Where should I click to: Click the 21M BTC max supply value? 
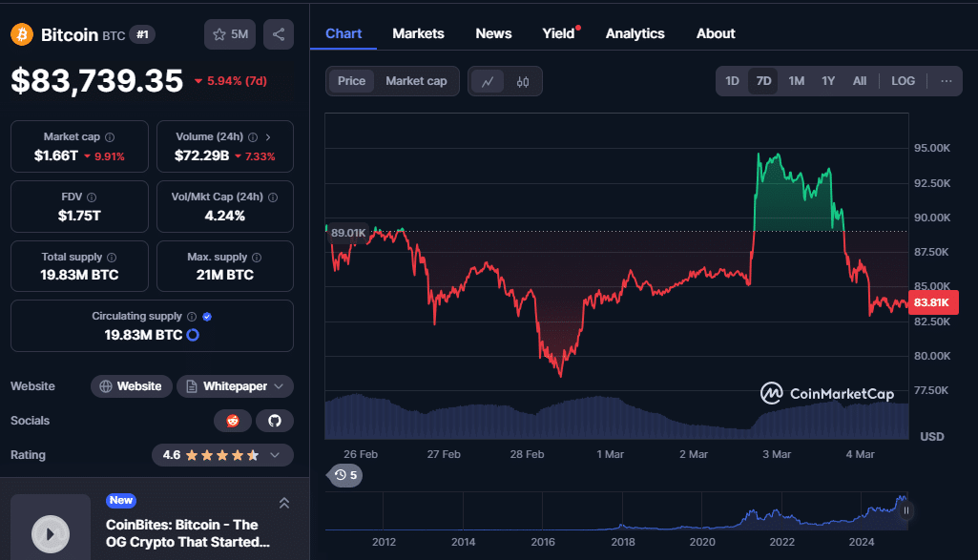[x=225, y=275]
